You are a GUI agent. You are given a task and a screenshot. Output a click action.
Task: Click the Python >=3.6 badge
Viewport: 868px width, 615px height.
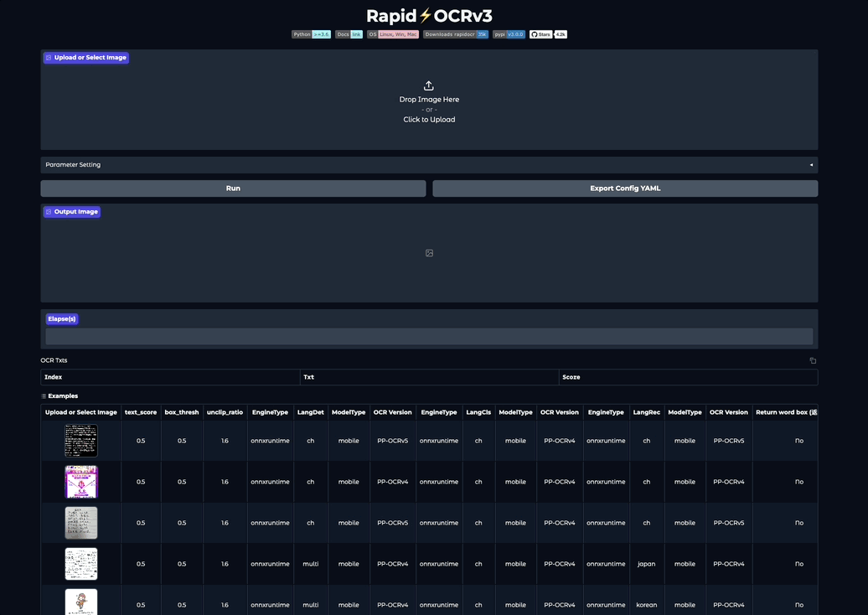(312, 34)
